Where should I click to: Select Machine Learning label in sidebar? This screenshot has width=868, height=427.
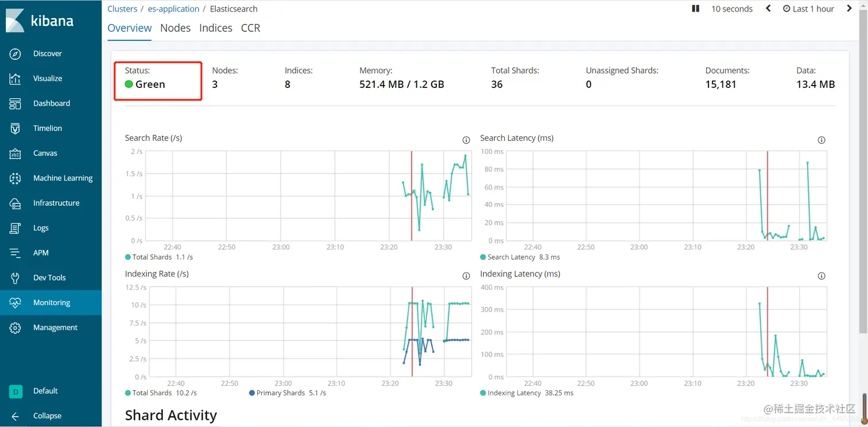point(63,178)
